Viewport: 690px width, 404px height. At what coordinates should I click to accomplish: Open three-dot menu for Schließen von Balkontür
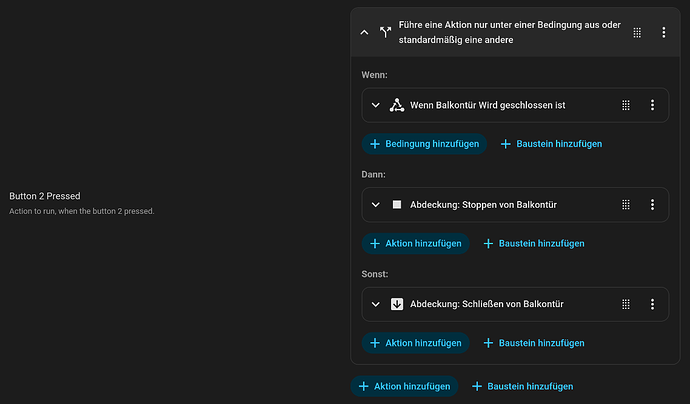[x=652, y=304]
